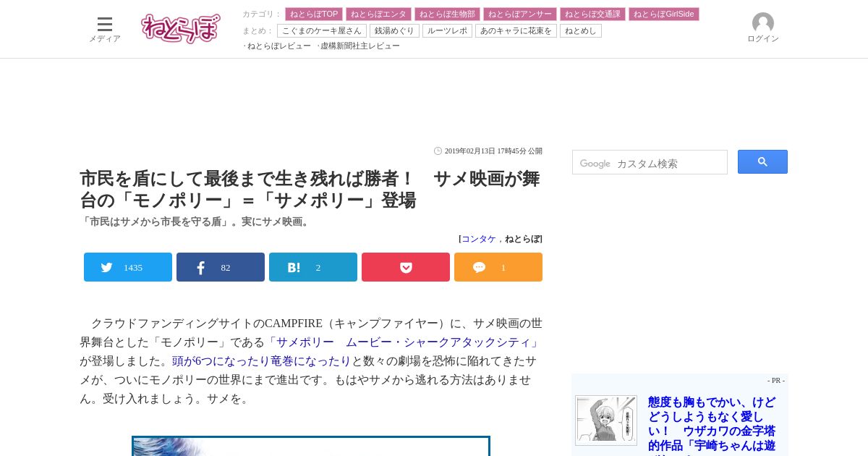Image resolution: width=868 pixels, height=456 pixels.
Task: Share article on Facebook (82)
Action: [x=221, y=267]
